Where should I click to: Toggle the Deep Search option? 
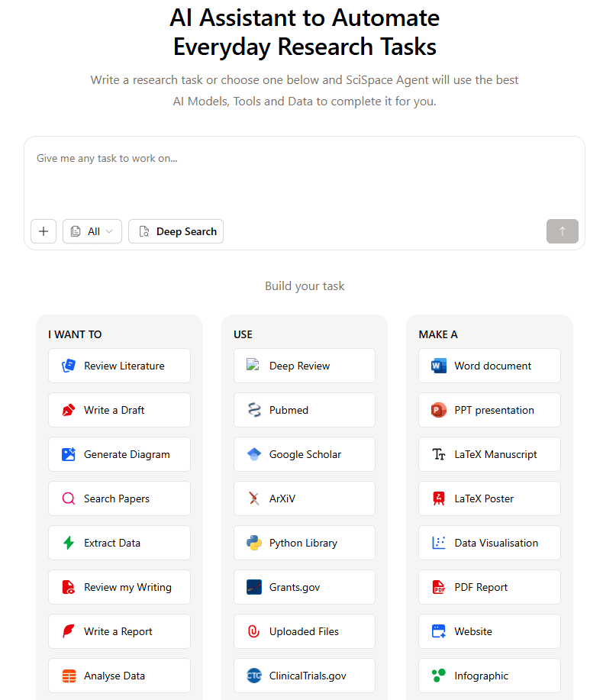pyautogui.click(x=176, y=231)
